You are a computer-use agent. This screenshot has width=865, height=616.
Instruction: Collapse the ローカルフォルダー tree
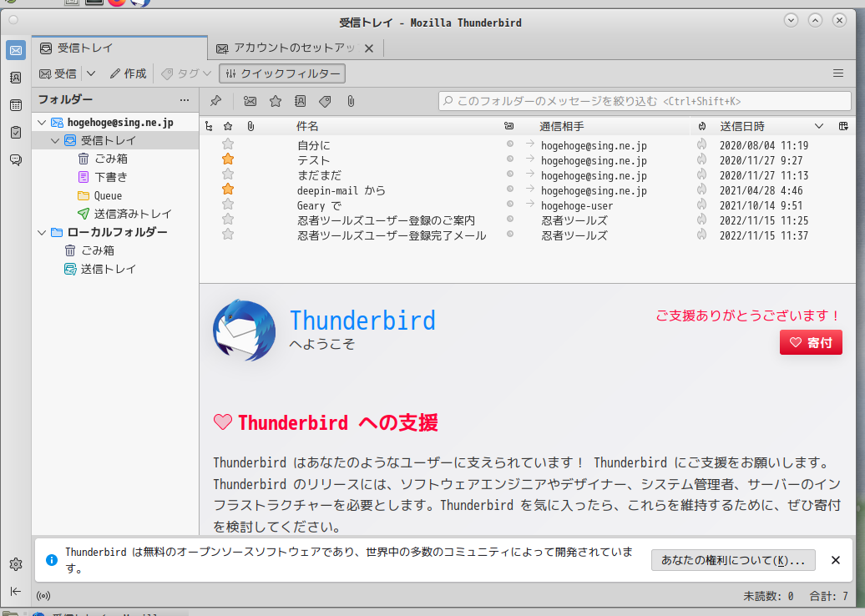[42, 232]
